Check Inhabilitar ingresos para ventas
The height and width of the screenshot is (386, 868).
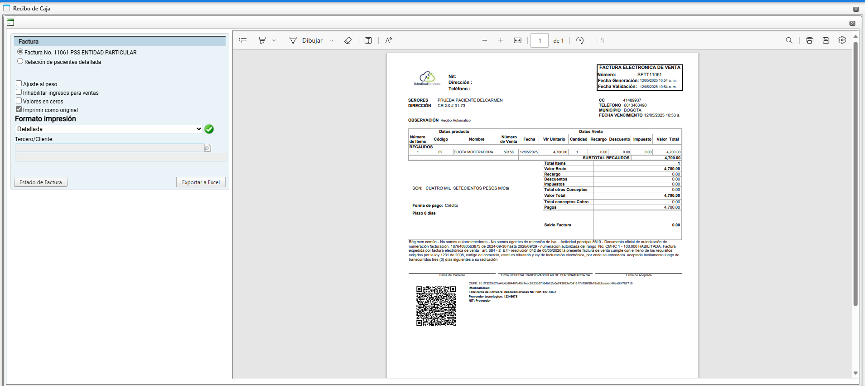click(x=19, y=92)
